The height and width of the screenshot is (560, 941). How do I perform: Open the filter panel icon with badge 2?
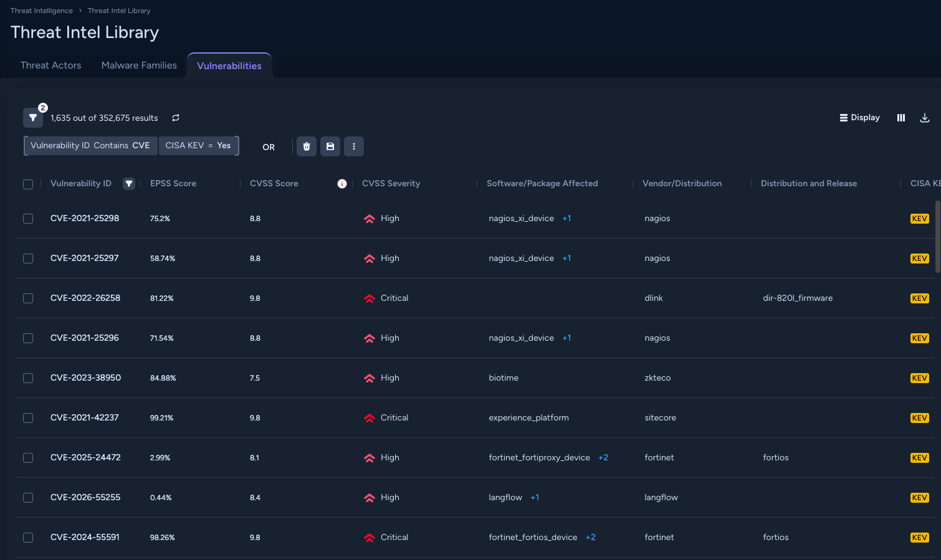click(33, 118)
